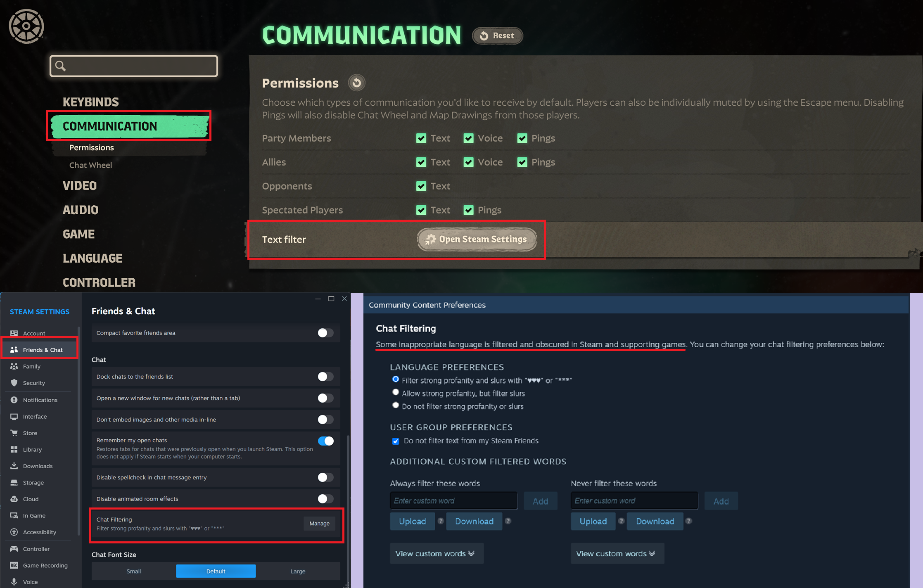Viewport: 923px width, 588px height.
Task: Toggle Disable animated room effects switch
Action: click(325, 499)
